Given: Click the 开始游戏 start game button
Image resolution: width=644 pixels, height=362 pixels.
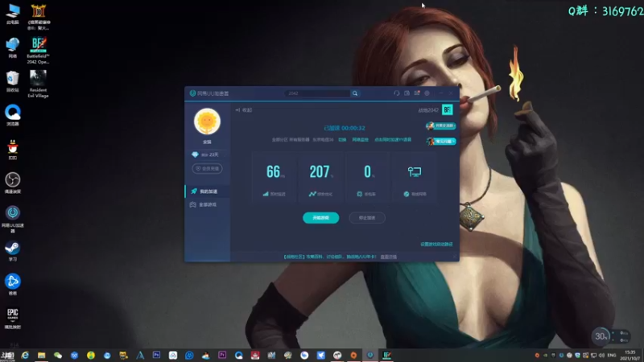Looking at the screenshot, I should coord(320,218).
